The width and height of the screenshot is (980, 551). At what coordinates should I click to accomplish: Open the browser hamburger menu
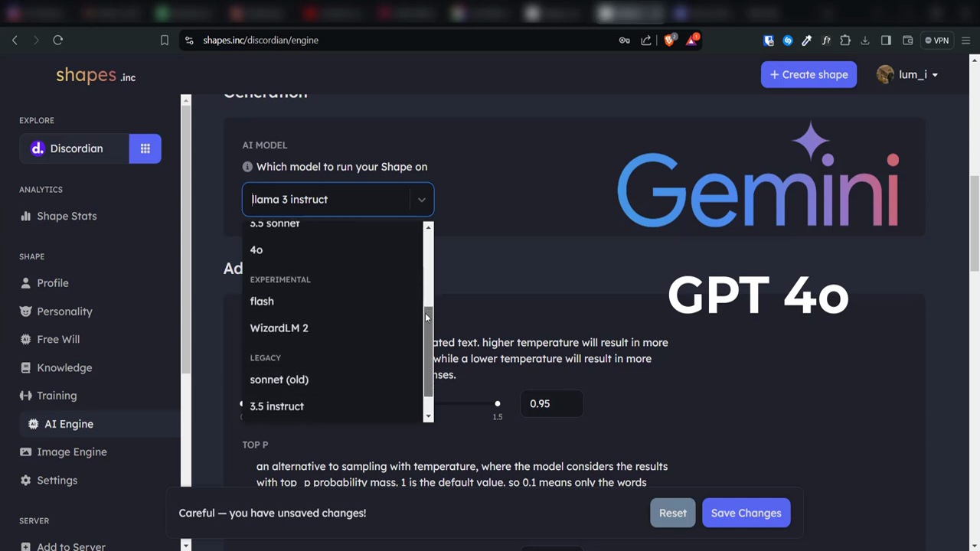(966, 41)
